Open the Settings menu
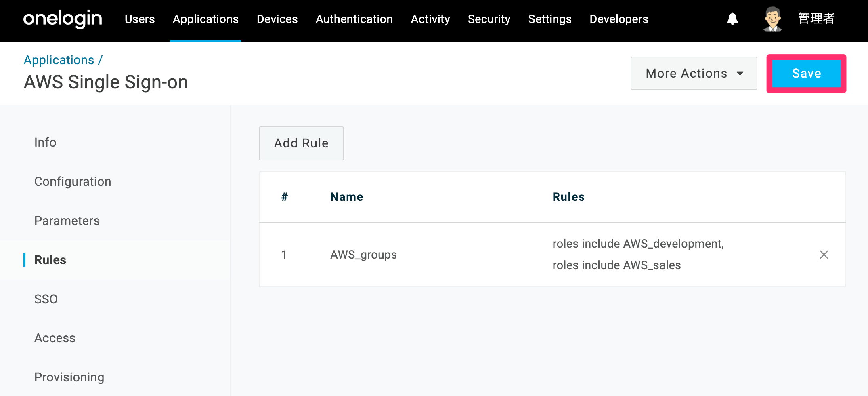Viewport: 868px width, 396px height. (x=550, y=19)
